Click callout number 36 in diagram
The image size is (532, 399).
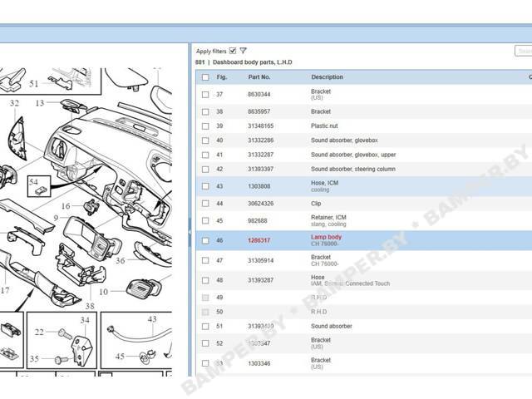tap(120, 260)
